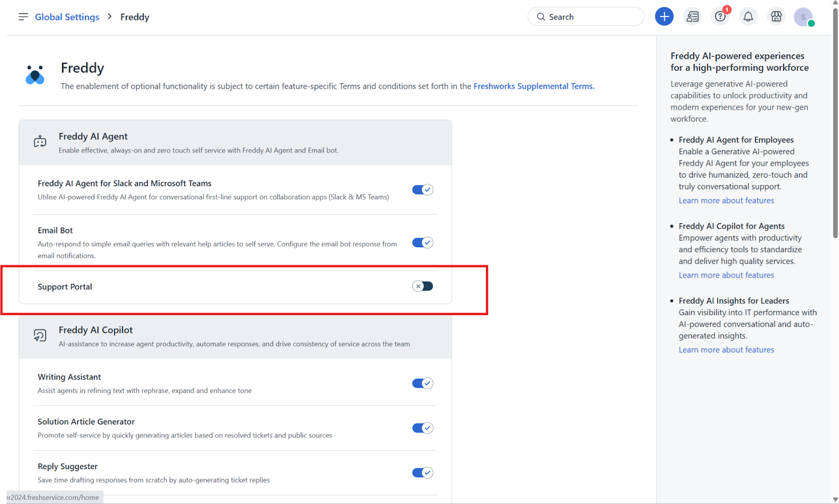
Task: Click the Freddy logo icon
Action: click(x=35, y=75)
